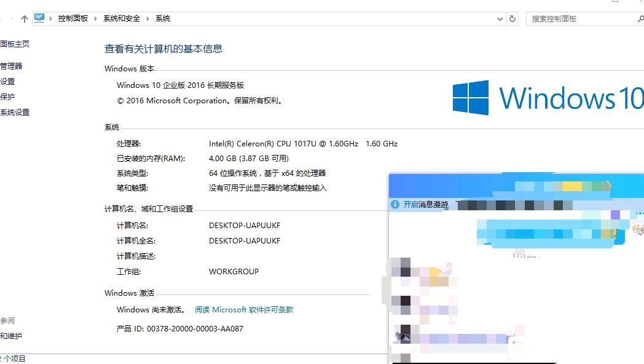
Task: Open the sidebar link reading only 设置
Action: click(x=7, y=81)
